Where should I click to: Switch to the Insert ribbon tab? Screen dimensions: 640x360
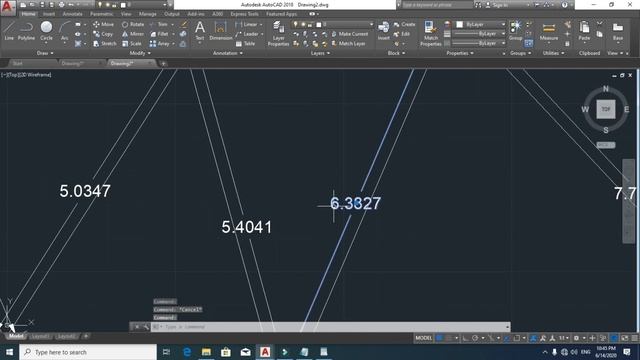click(x=49, y=14)
